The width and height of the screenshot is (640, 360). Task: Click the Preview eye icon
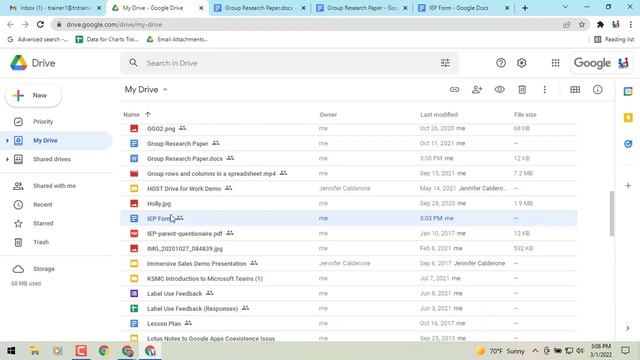[500, 89]
